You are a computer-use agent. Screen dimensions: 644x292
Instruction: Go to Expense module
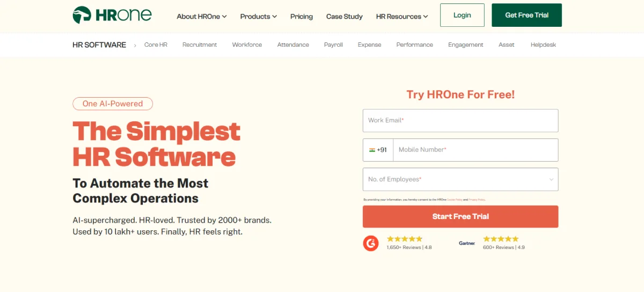(x=369, y=45)
